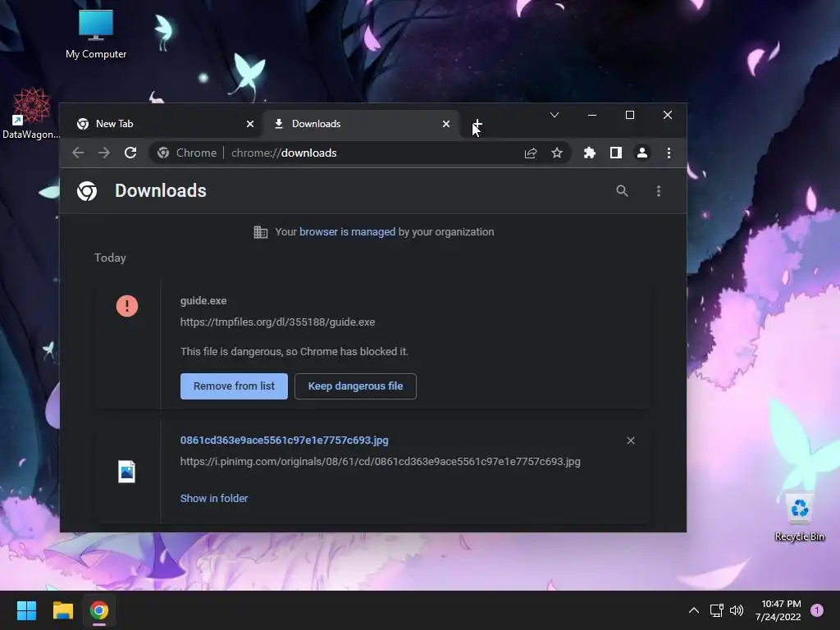Open the 0861cd363e9ace5561c97e1e7757c693.jpg file link
840x630 pixels.
click(x=285, y=441)
